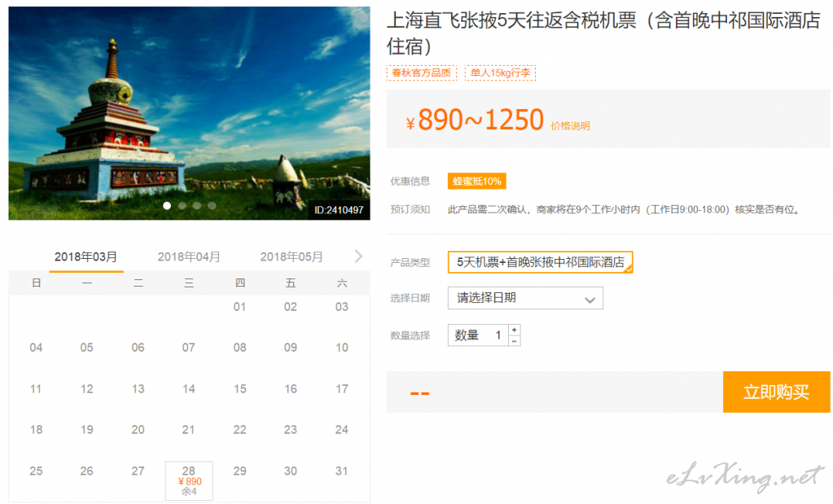
Task: Open the 价格说明 price explanation link
Action: [570, 126]
